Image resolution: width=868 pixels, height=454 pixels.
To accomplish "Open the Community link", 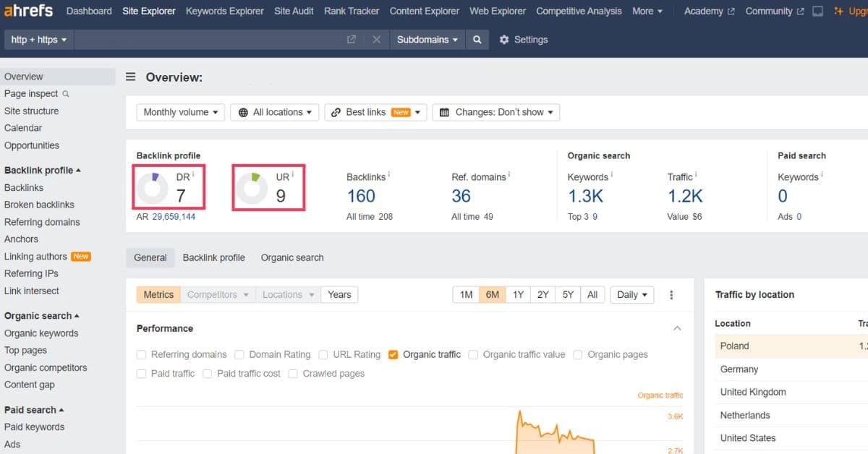I will point(774,11).
